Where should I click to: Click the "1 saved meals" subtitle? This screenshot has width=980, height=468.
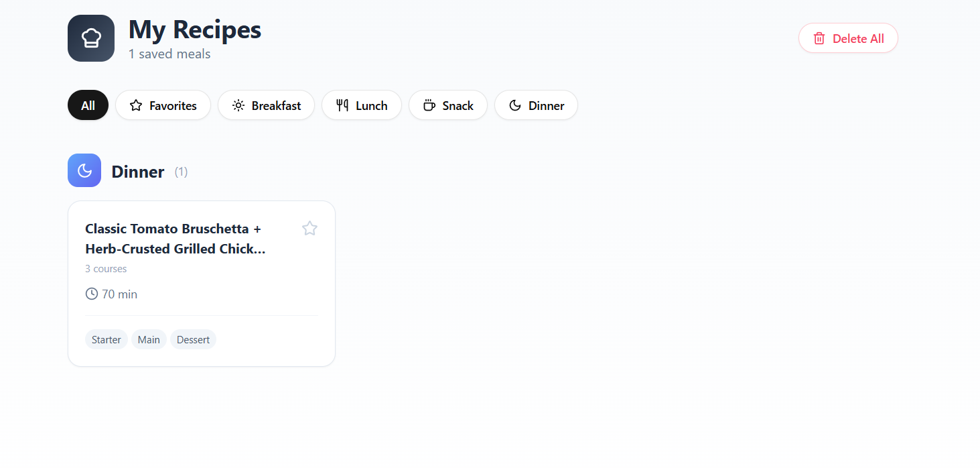coord(169,54)
